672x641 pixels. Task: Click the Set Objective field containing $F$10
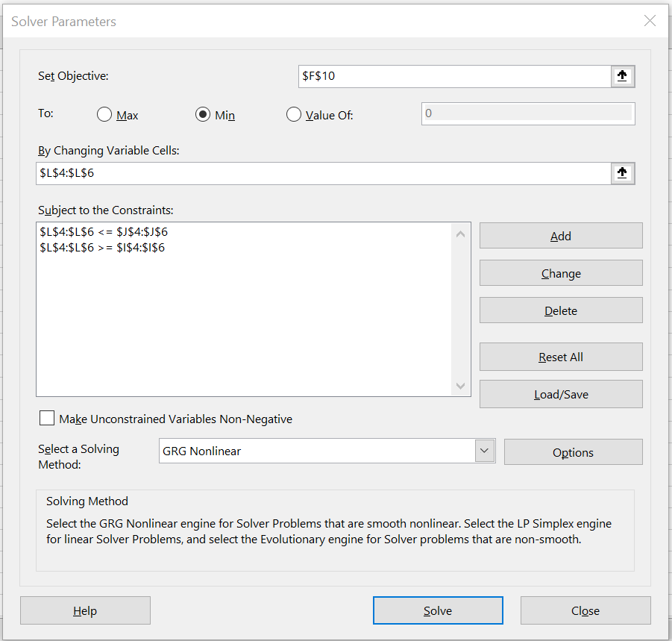[x=454, y=77]
